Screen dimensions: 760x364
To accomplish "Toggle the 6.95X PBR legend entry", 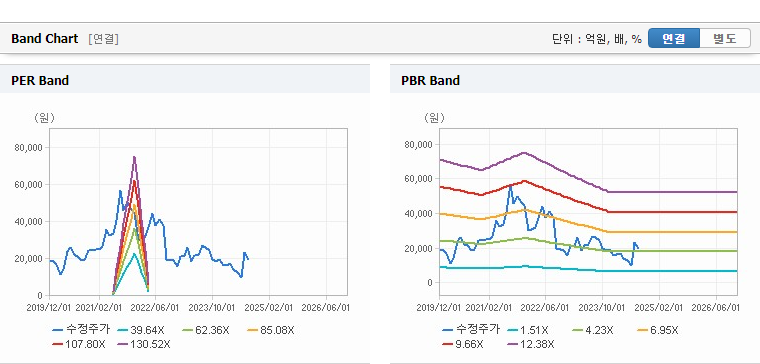I will (x=658, y=331).
